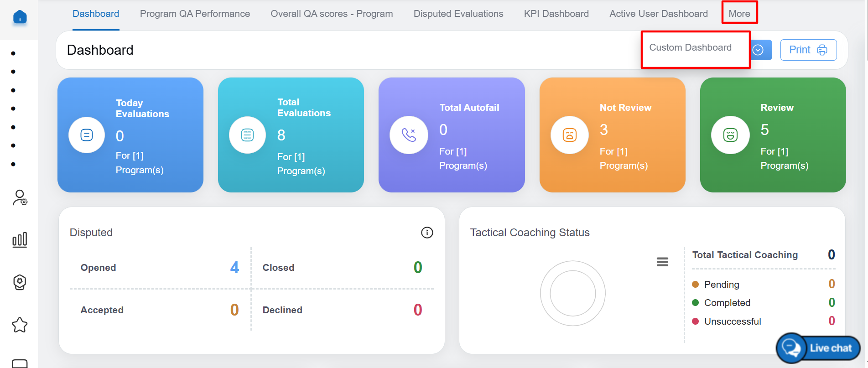Click the Tactical Coaching donut chart

572,293
